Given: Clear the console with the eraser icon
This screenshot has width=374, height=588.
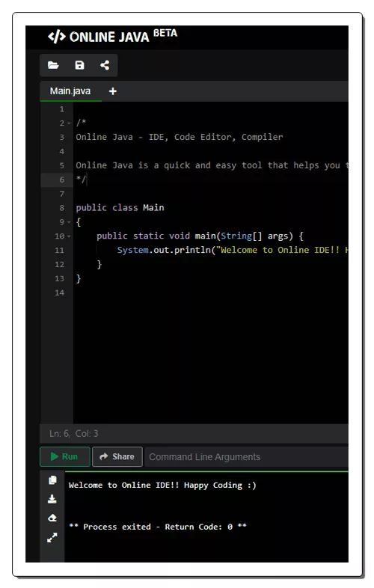Looking at the screenshot, I should click(52, 518).
